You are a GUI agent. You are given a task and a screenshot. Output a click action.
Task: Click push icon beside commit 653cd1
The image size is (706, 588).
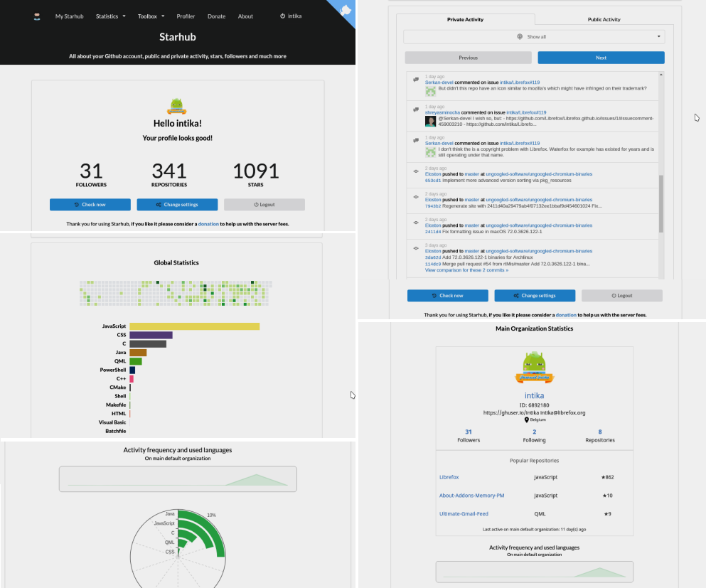[416, 171]
